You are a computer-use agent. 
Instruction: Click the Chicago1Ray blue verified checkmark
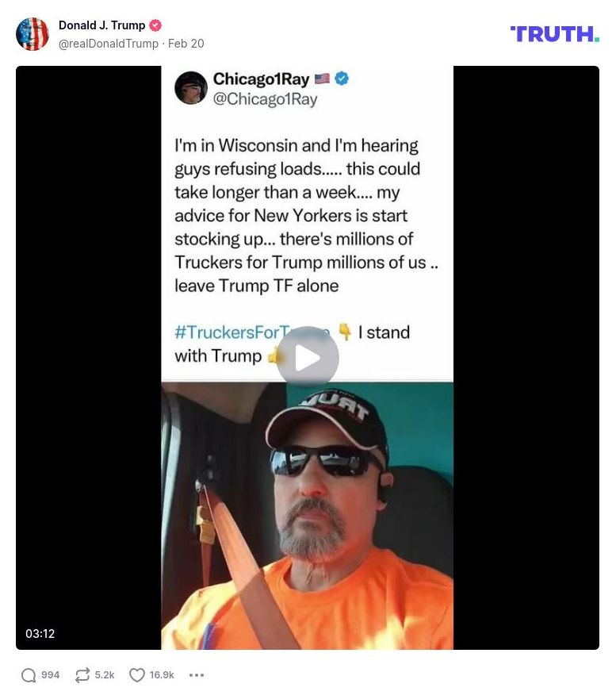point(342,79)
